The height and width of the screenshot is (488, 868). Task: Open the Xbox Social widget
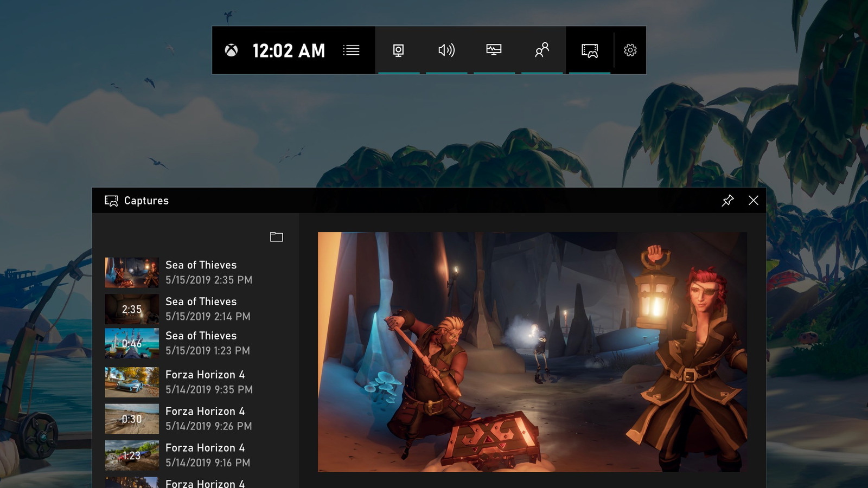(541, 50)
